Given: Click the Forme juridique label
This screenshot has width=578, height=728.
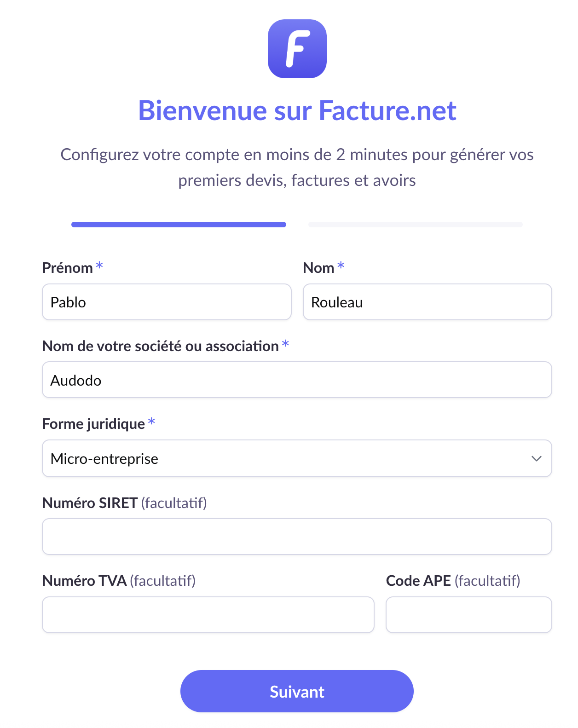Looking at the screenshot, I should [93, 424].
